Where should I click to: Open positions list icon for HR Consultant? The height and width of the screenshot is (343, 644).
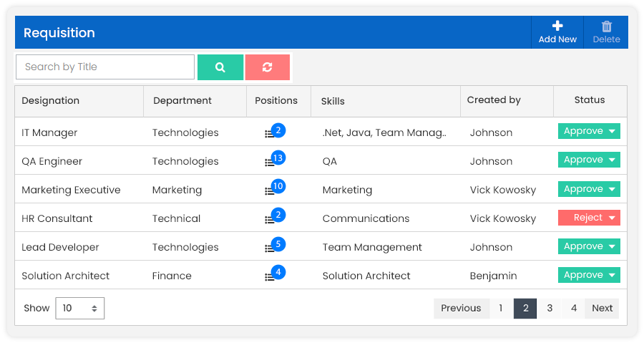pyautogui.click(x=270, y=220)
